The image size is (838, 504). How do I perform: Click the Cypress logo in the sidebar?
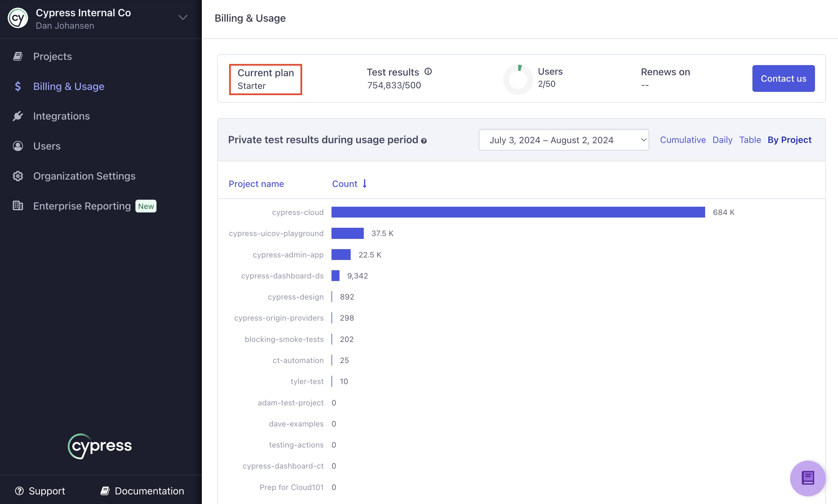pyautogui.click(x=100, y=446)
